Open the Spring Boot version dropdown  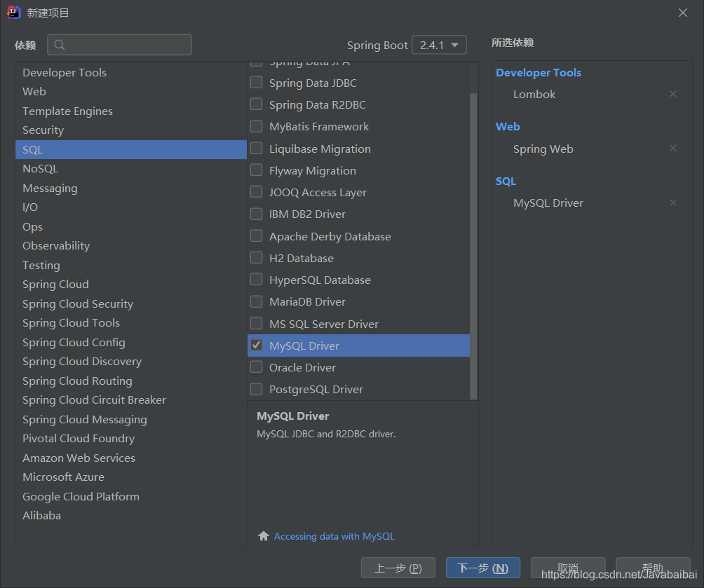[439, 45]
